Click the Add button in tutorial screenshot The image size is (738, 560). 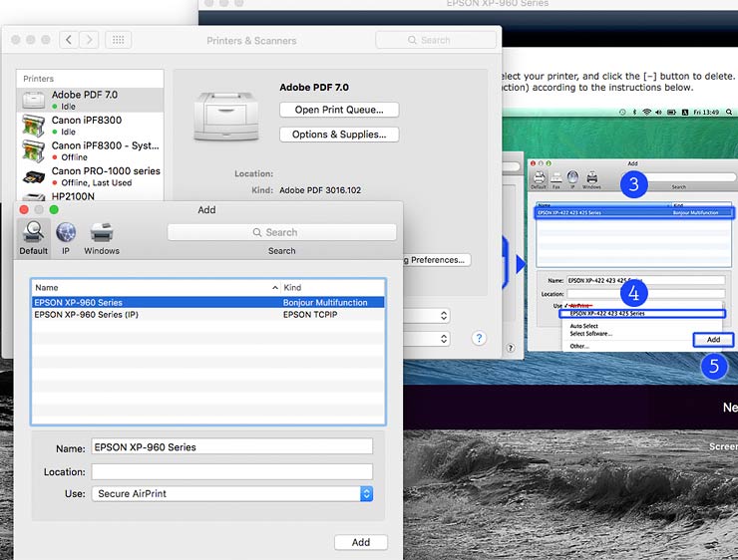tap(713, 340)
